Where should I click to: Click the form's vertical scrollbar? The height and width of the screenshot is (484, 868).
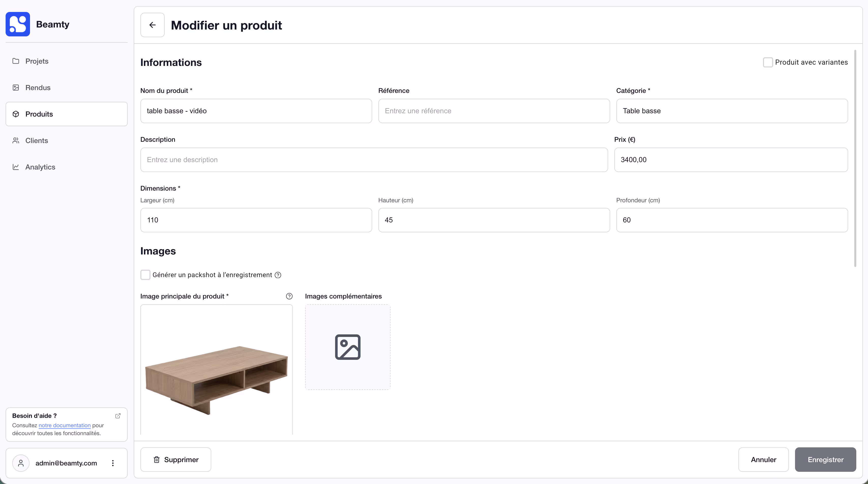pos(855,159)
